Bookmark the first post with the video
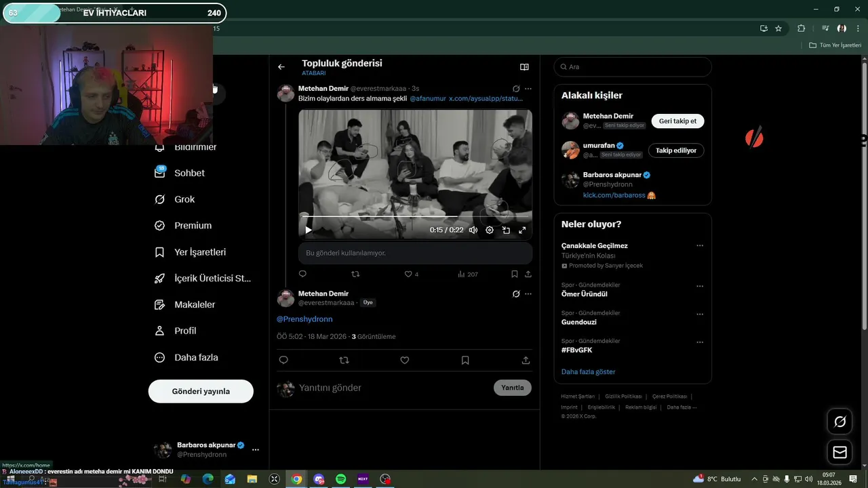 [x=515, y=274]
